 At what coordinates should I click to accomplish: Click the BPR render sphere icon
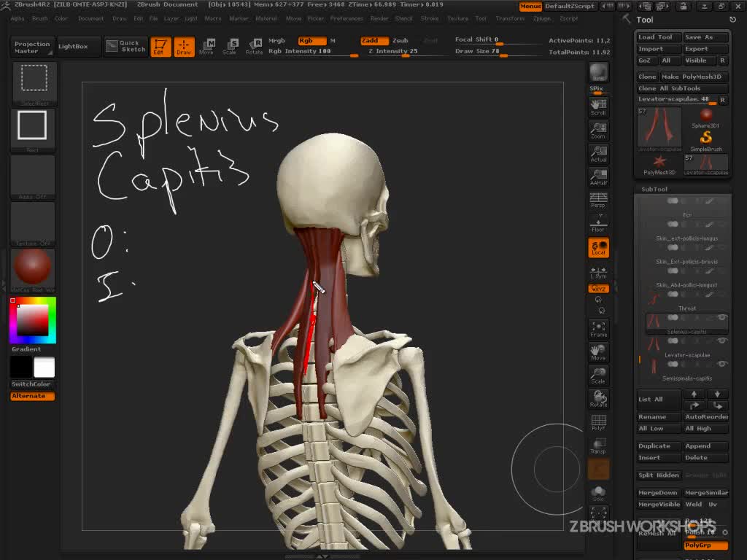(x=598, y=72)
